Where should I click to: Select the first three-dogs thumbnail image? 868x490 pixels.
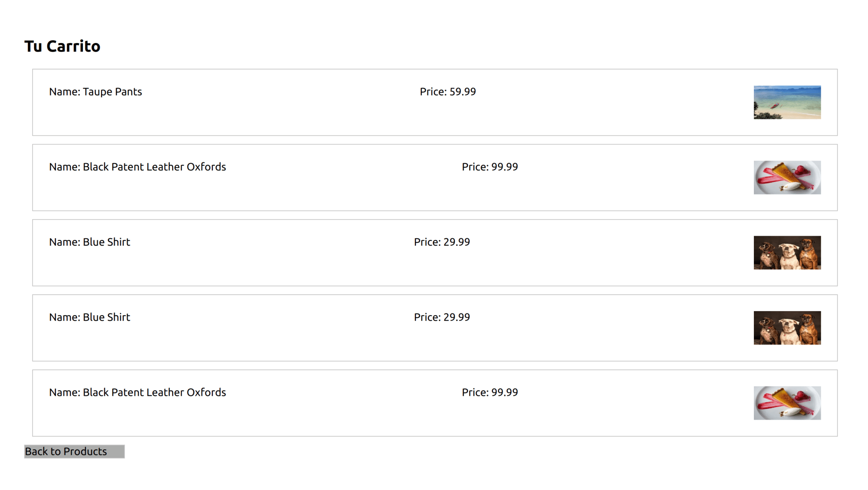click(787, 253)
